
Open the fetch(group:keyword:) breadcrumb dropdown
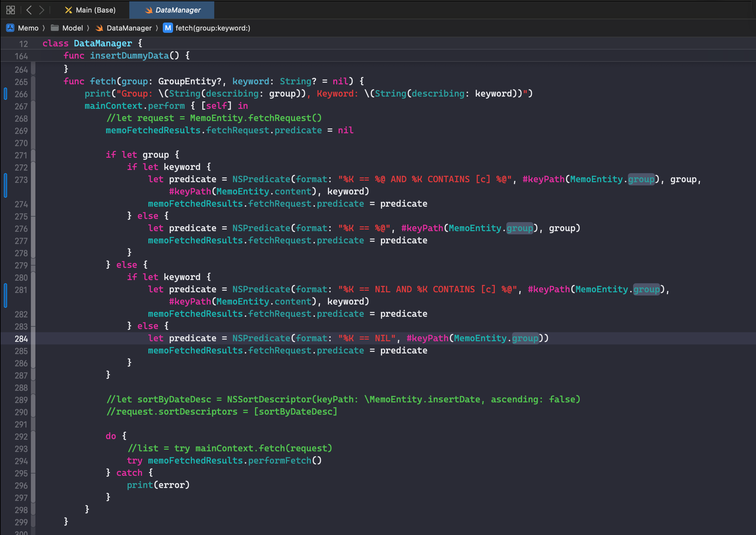point(213,28)
